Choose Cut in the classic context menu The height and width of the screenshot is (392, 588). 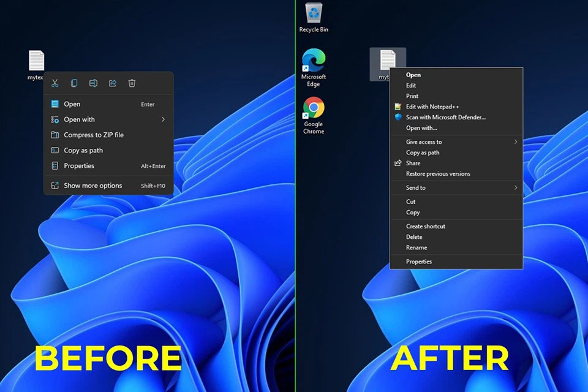coord(456,202)
